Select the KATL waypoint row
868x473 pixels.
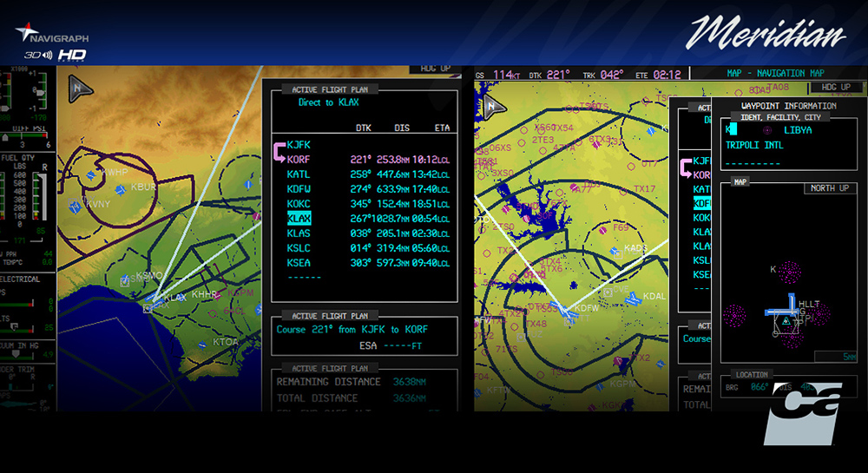click(x=298, y=174)
